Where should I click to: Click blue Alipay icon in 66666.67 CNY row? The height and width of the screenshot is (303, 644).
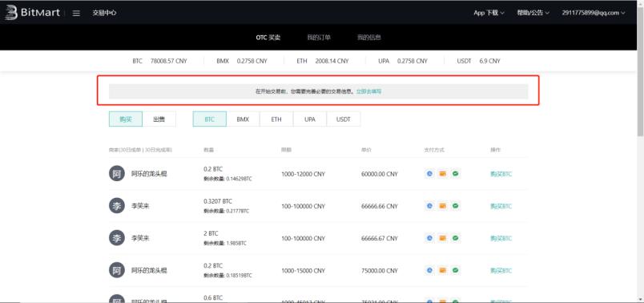(x=429, y=238)
